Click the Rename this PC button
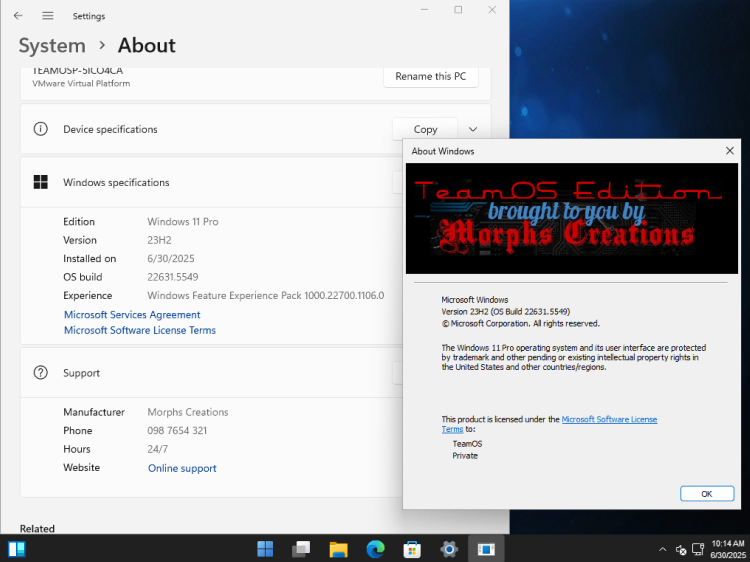Viewport: 750px width, 562px height. [430, 77]
